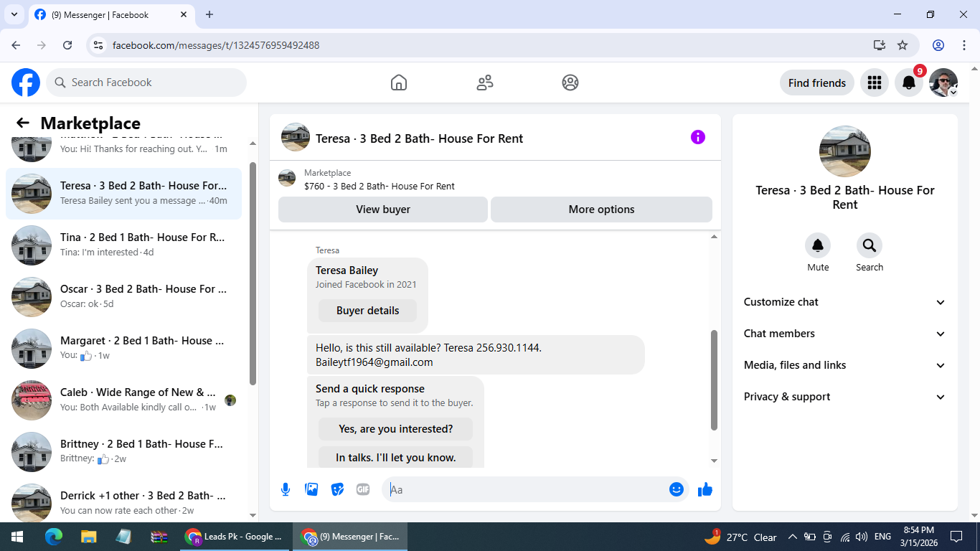Open a new browser tab
The width and height of the screenshot is (980, 551).
pos(209,14)
